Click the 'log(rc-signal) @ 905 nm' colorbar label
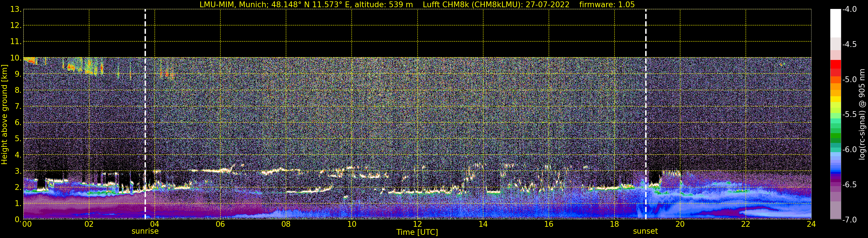Screen dimensions: 868x238 [x=862, y=114]
